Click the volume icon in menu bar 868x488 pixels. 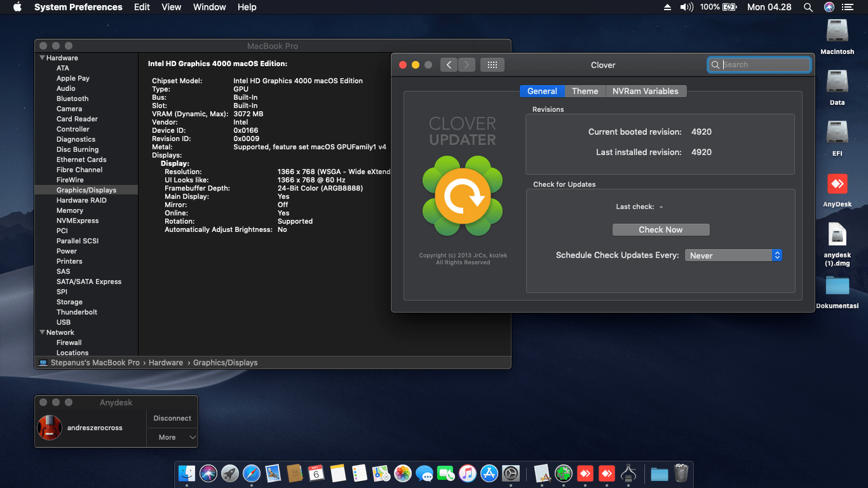686,7
